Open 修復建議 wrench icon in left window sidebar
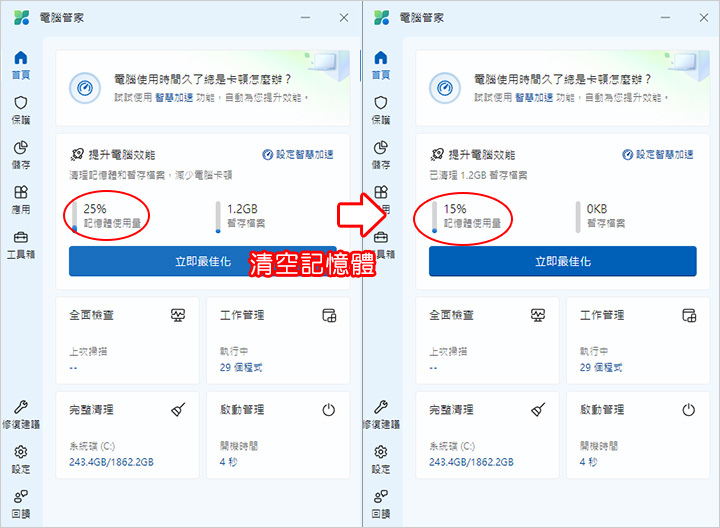The image size is (720, 528). coord(21,407)
